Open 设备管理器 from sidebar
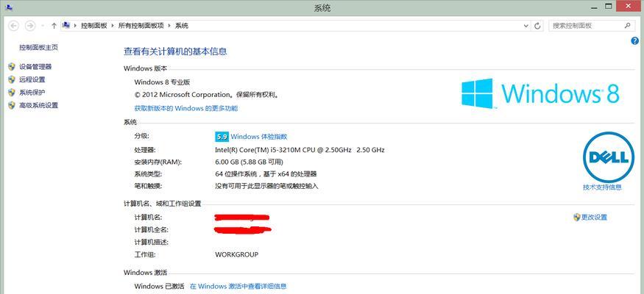This screenshot has height=294, width=644. pyautogui.click(x=35, y=67)
